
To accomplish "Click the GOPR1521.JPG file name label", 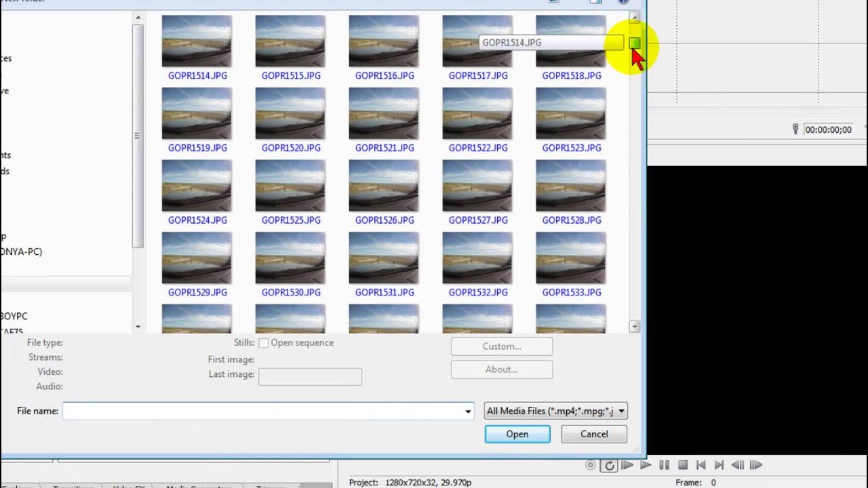I will point(384,148).
